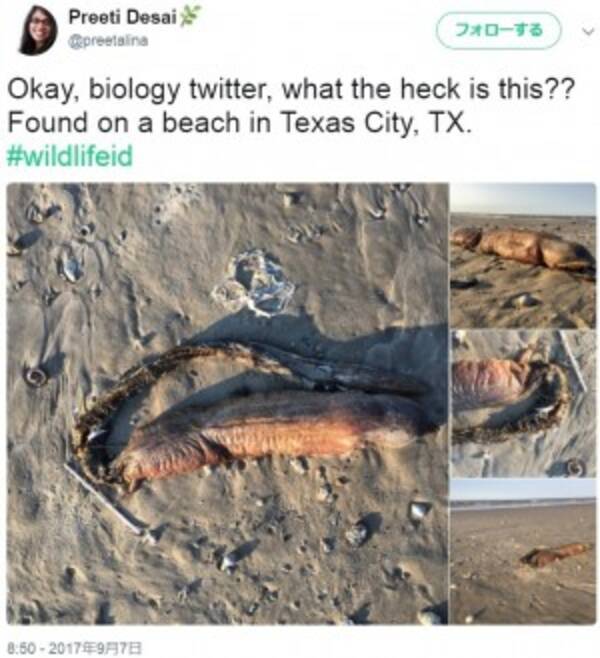View the large creature photo on sand

pyautogui.click(x=227, y=404)
